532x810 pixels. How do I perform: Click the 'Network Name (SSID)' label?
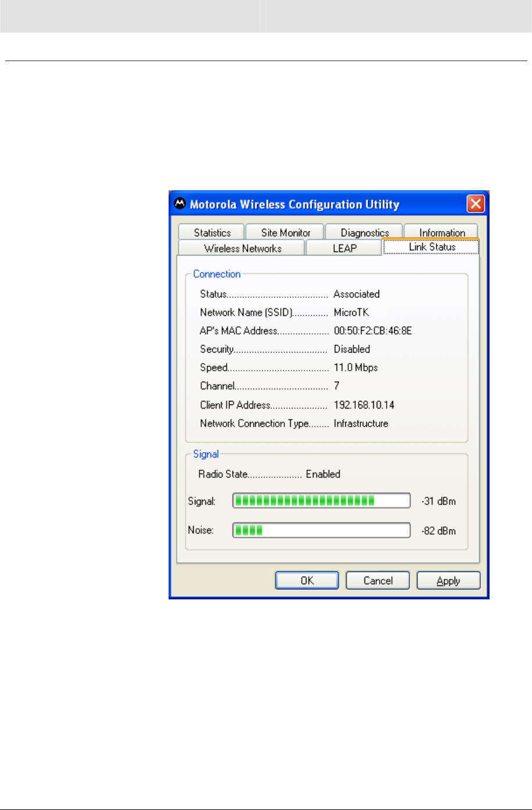click(x=246, y=312)
